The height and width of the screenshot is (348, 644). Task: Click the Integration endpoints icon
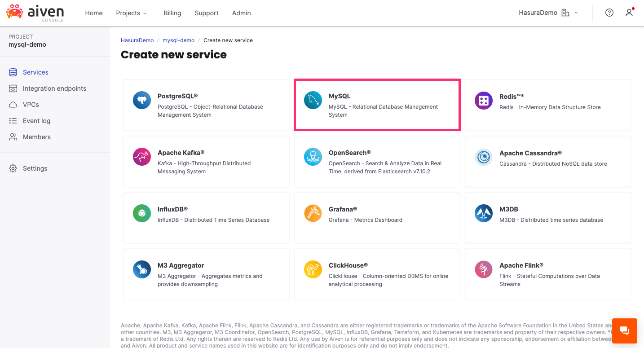pyautogui.click(x=13, y=88)
